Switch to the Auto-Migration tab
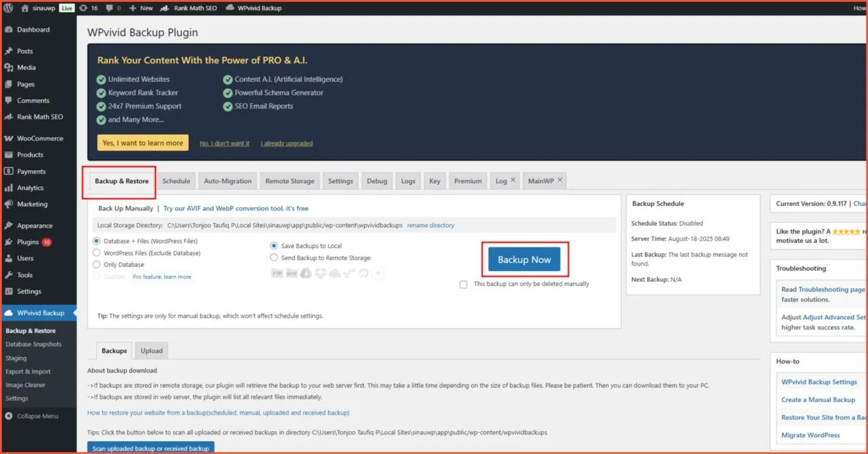868x454 pixels. pos(227,180)
